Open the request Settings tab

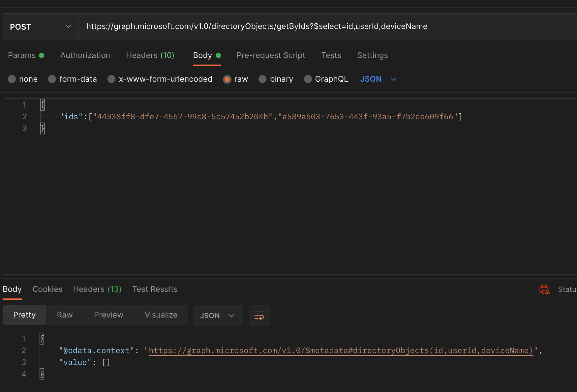[372, 55]
